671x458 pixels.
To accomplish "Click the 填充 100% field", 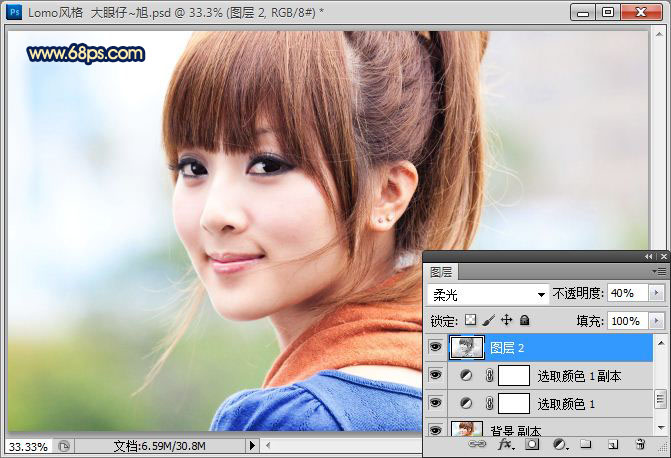I will pyautogui.click(x=627, y=321).
